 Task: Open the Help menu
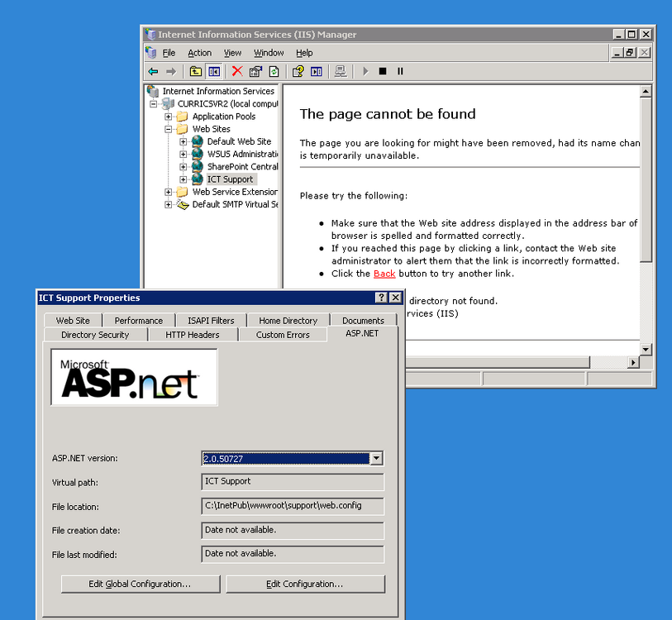[304, 53]
